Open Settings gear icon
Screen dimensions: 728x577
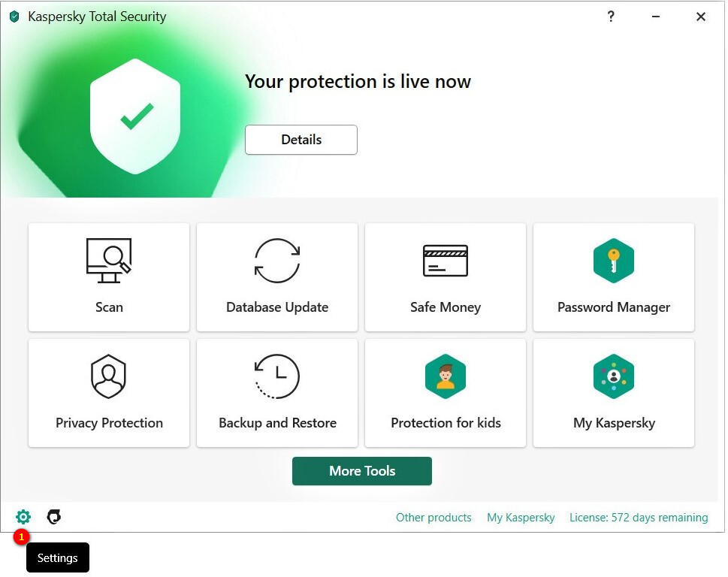pyautogui.click(x=23, y=517)
